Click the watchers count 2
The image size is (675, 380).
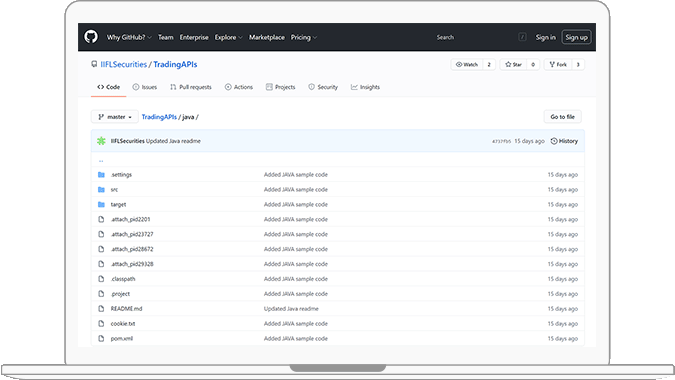pos(489,65)
